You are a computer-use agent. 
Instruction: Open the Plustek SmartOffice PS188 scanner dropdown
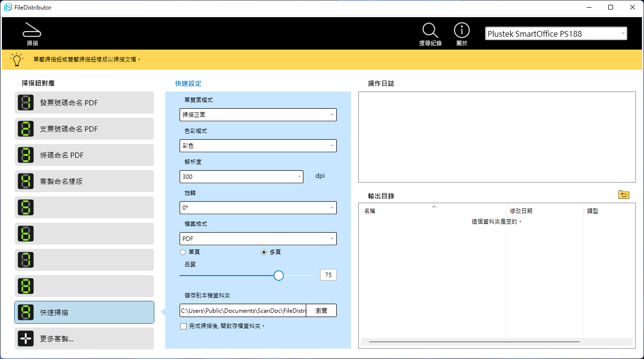tap(556, 33)
